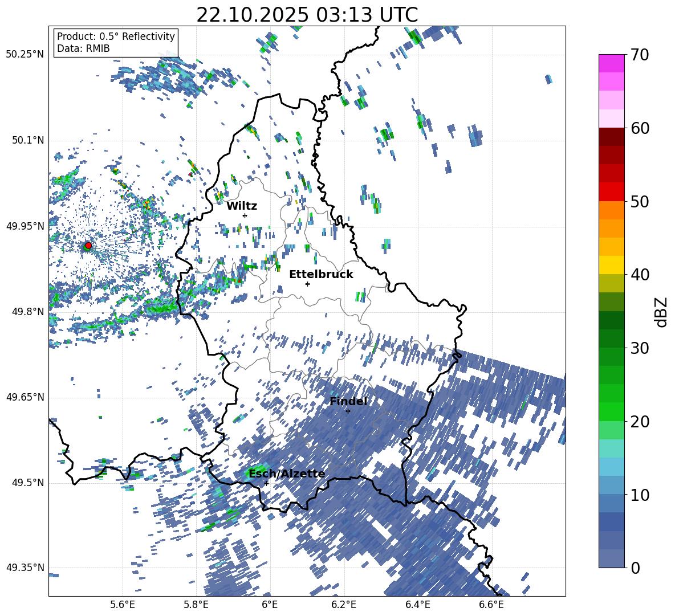Click the magenta top colorbar segment
The width and height of the screenshot is (675, 616).
point(611,63)
